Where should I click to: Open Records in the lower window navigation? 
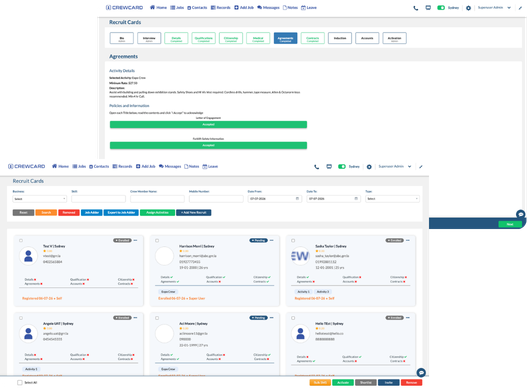(x=122, y=166)
